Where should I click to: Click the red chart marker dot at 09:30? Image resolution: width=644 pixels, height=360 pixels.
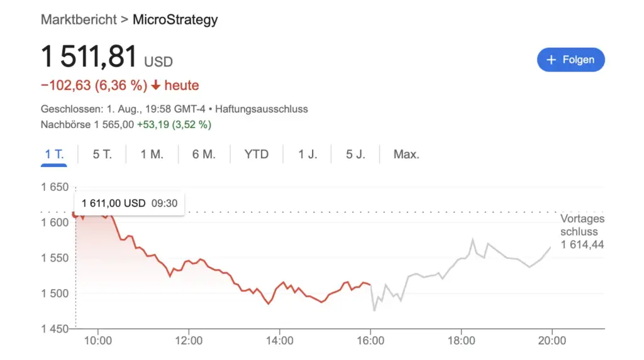[75, 215]
